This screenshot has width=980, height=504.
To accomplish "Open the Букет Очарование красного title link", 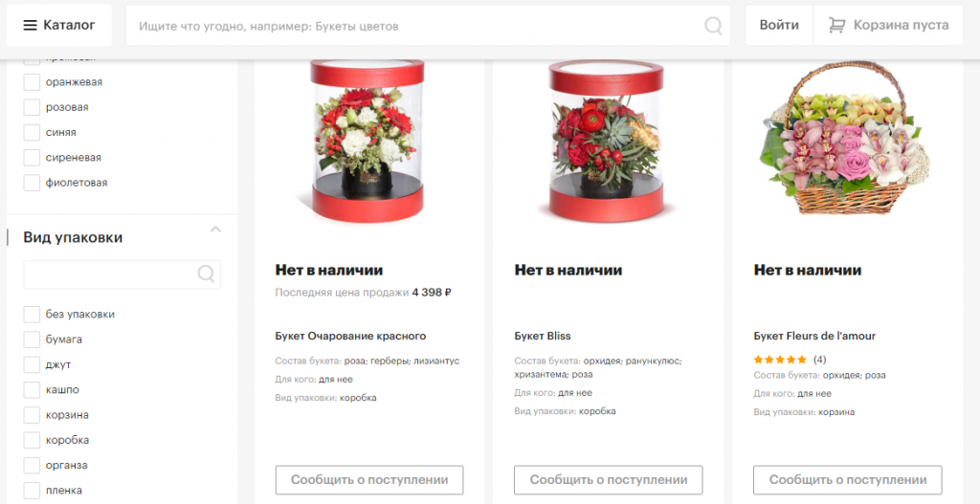I will 350,336.
